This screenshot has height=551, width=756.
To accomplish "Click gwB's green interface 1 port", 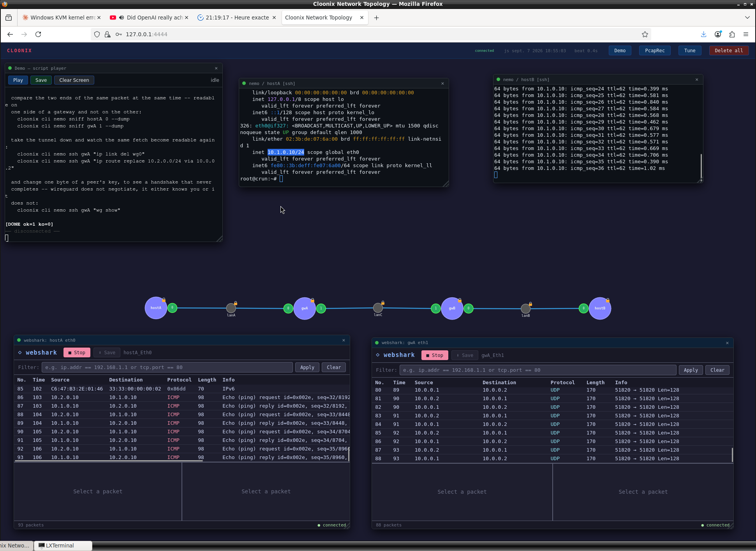I will (x=435, y=308).
